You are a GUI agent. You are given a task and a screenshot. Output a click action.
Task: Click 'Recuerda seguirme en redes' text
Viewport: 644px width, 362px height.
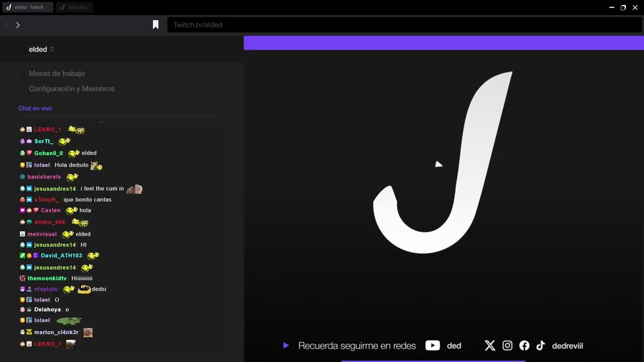357,346
